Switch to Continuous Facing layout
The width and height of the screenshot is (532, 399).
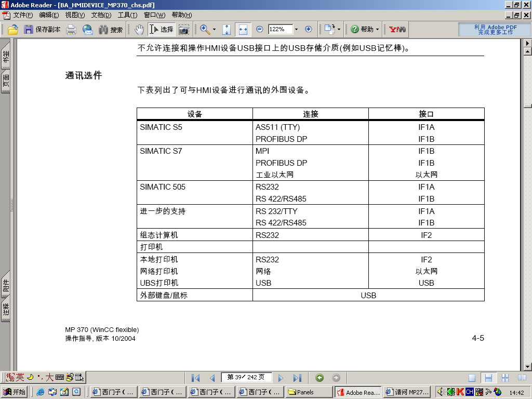(505, 378)
